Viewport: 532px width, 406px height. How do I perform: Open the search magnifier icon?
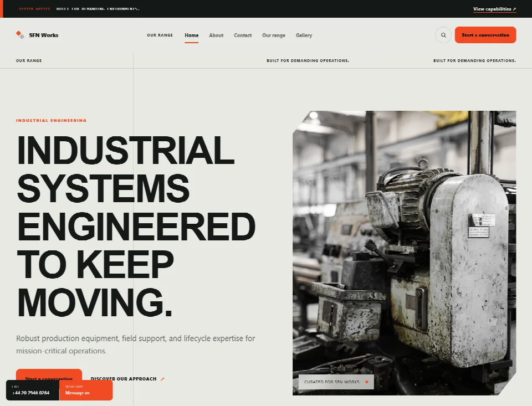[443, 35]
